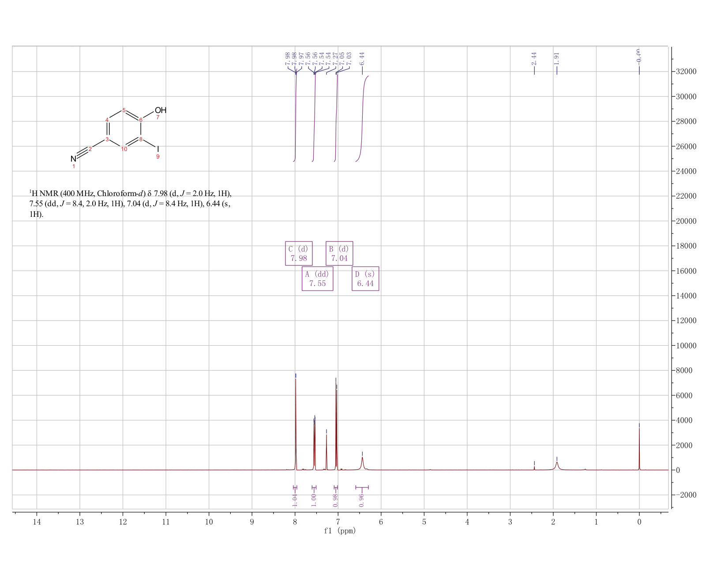Click the integral value 0.96

tap(362, 500)
